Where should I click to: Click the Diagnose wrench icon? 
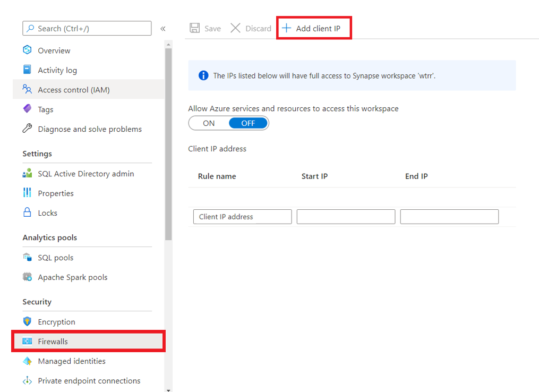tap(27, 128)
